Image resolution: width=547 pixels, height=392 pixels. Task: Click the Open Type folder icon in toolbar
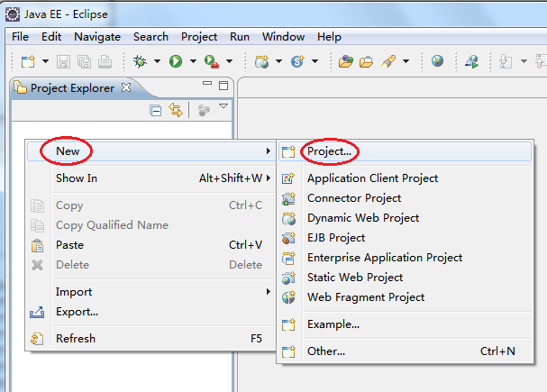[345, 62]
